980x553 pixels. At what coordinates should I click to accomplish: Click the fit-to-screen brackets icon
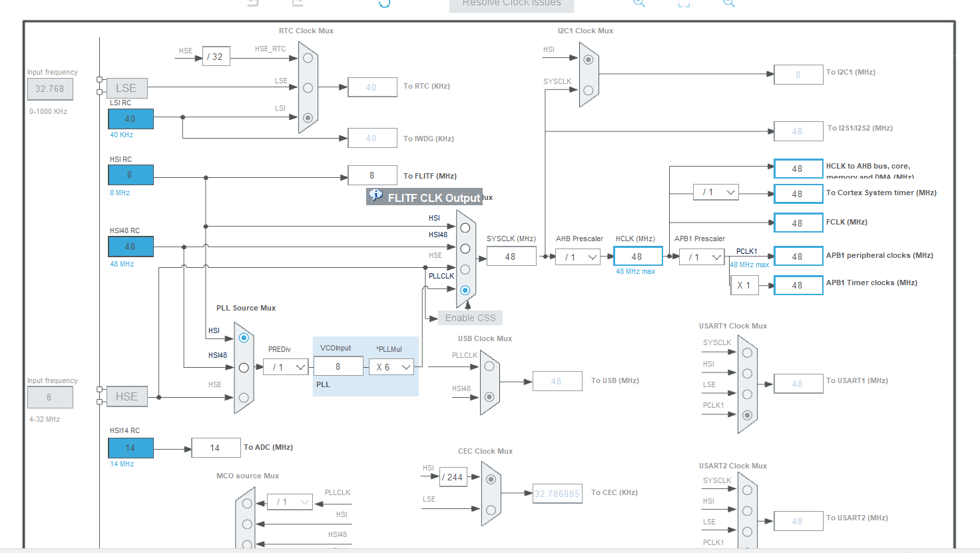[x=684, y=3]
